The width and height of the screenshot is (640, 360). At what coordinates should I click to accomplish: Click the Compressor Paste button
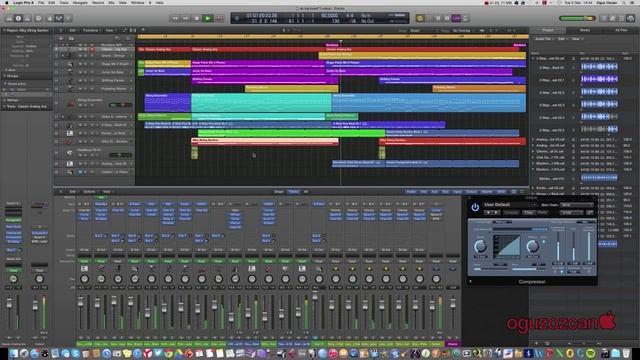(x=542, y=213)
